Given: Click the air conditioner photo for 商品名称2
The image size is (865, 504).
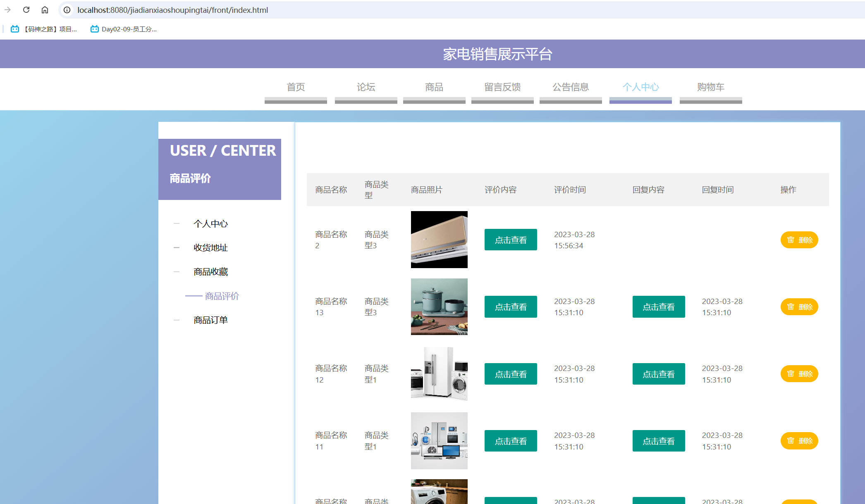Looking at the screenshot, I should click(439, 240).
